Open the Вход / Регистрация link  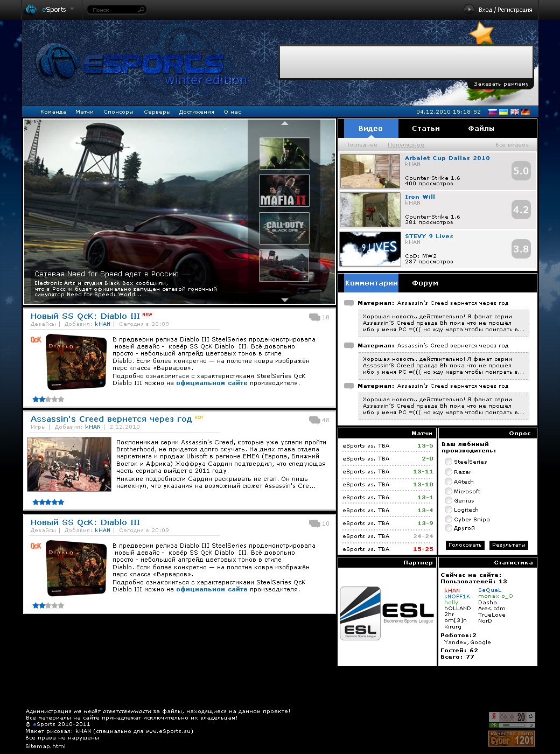coord(505,10)
